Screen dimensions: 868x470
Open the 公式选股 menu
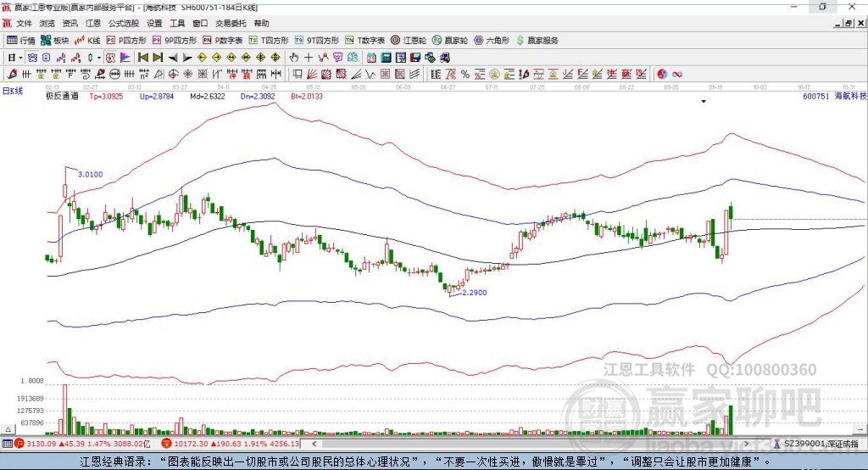coord(124,23)
